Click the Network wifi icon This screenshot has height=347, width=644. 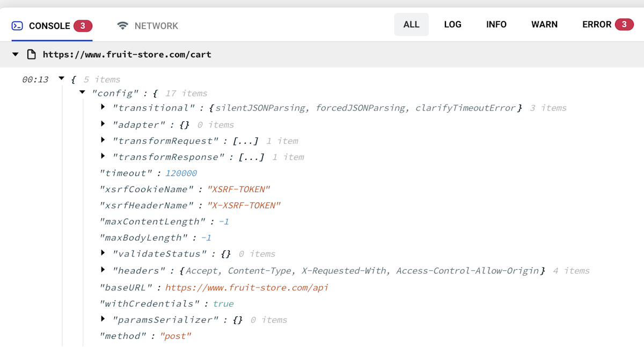point(123,26)
